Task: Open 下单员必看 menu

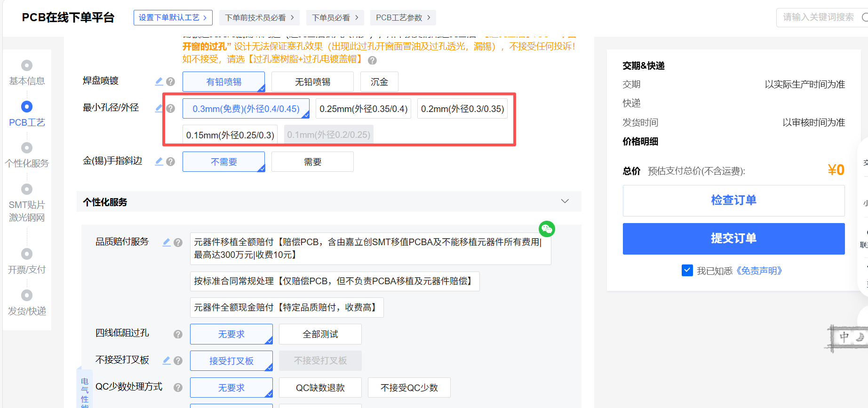Action: [335, 17]
